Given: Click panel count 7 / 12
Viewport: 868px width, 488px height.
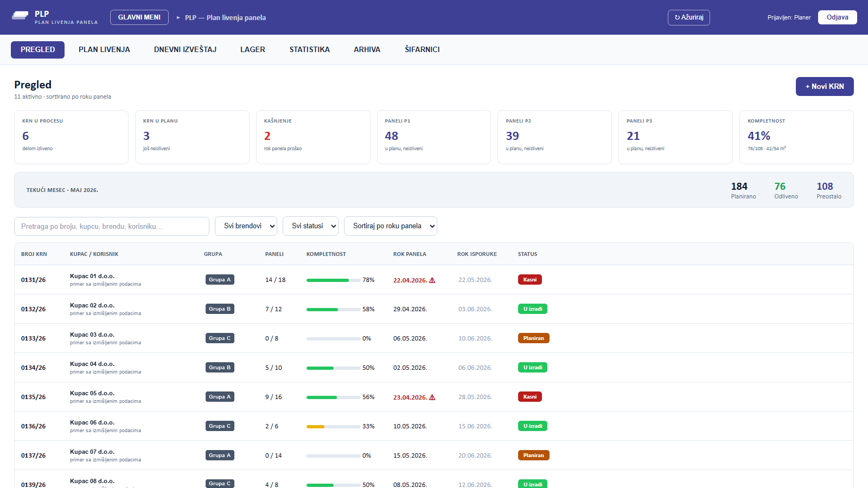Looking at the screenshot, I should coord(273,309).
